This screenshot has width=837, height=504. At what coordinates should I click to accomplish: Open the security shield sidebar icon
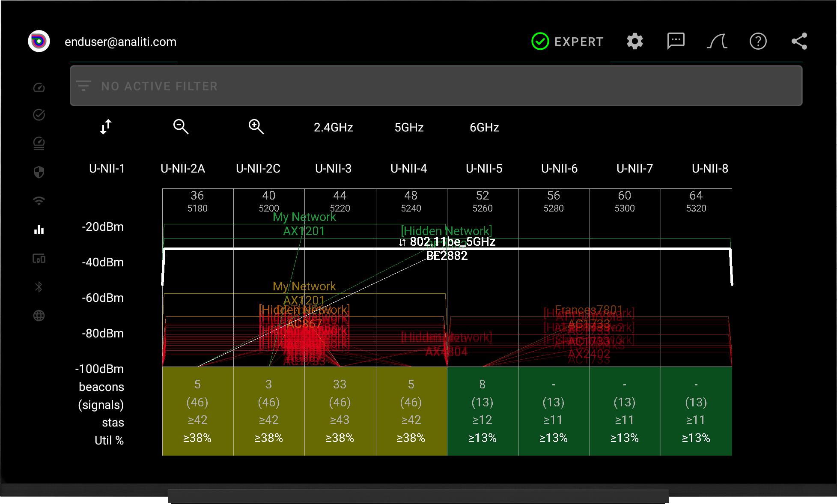39,172
